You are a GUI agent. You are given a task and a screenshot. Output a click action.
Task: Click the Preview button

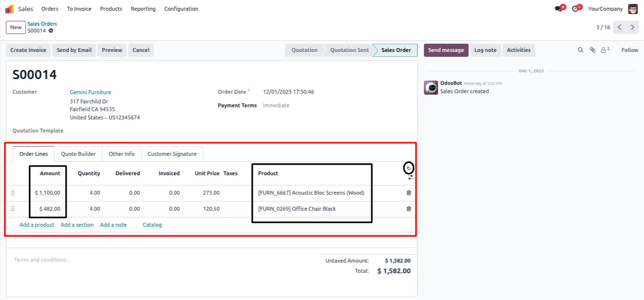click(112, 50)
